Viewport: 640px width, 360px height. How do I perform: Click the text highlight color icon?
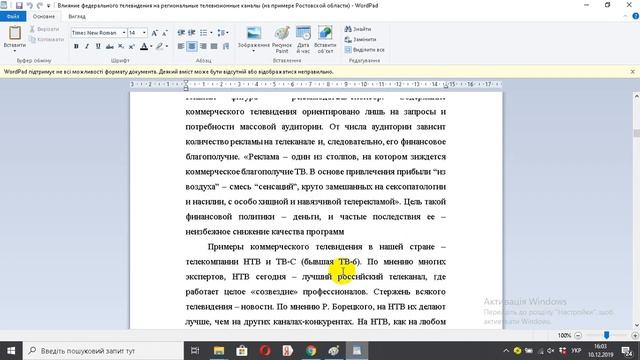[x=160, y=47]
